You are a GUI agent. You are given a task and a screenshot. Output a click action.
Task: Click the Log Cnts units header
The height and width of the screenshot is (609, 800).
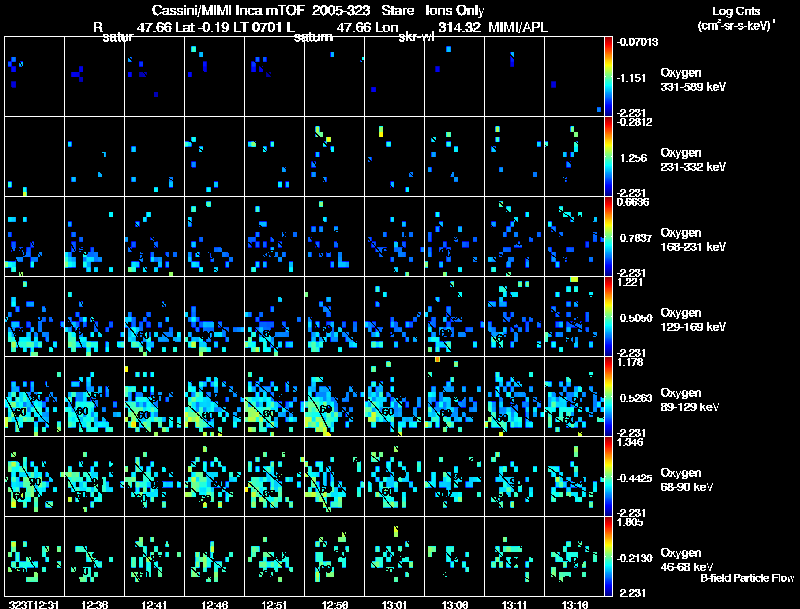coord(736,18)
